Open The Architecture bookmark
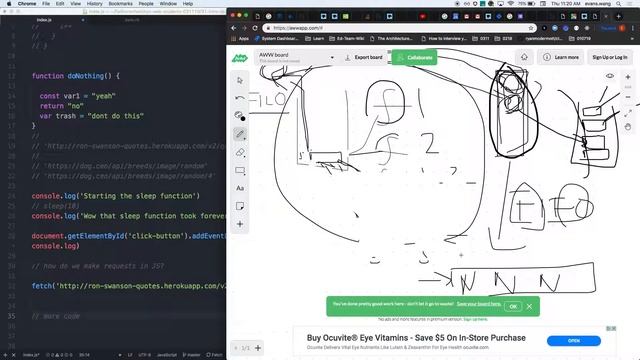Image resolution: width=640 pixels, height=360 pixels. tap(391, 39)
